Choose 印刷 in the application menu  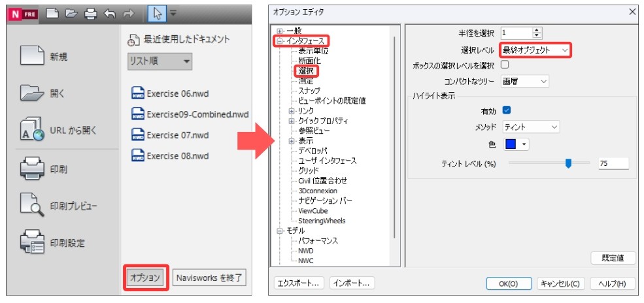[x=44, y=169]
